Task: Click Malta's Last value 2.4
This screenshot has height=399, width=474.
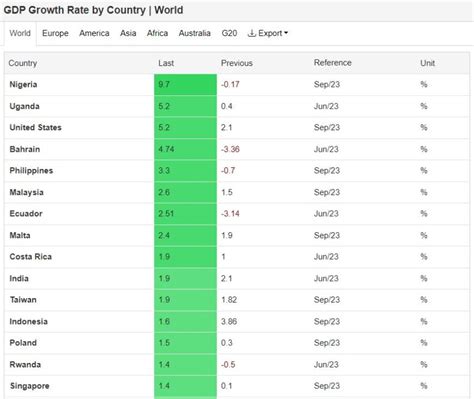Action: pos(164,235)
